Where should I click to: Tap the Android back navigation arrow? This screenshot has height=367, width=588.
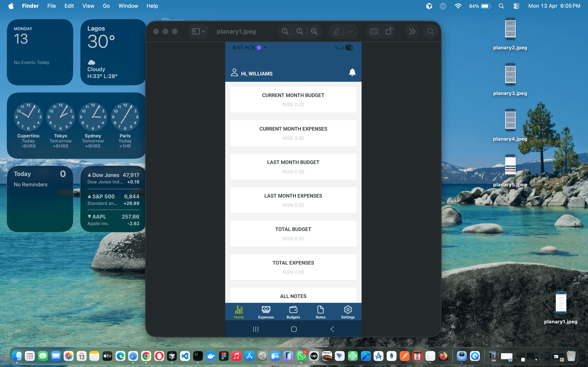332,329
